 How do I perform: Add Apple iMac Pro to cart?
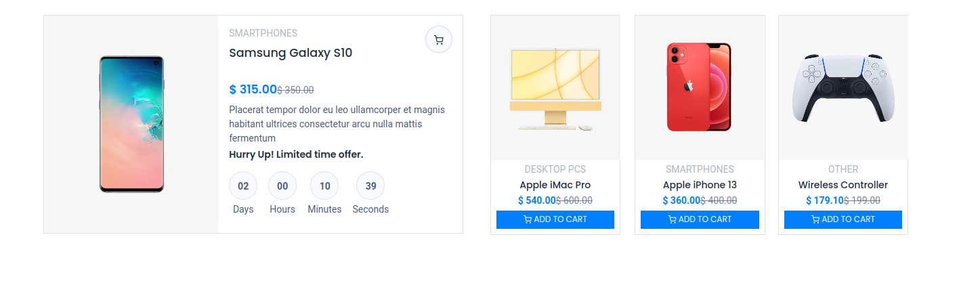555,219
